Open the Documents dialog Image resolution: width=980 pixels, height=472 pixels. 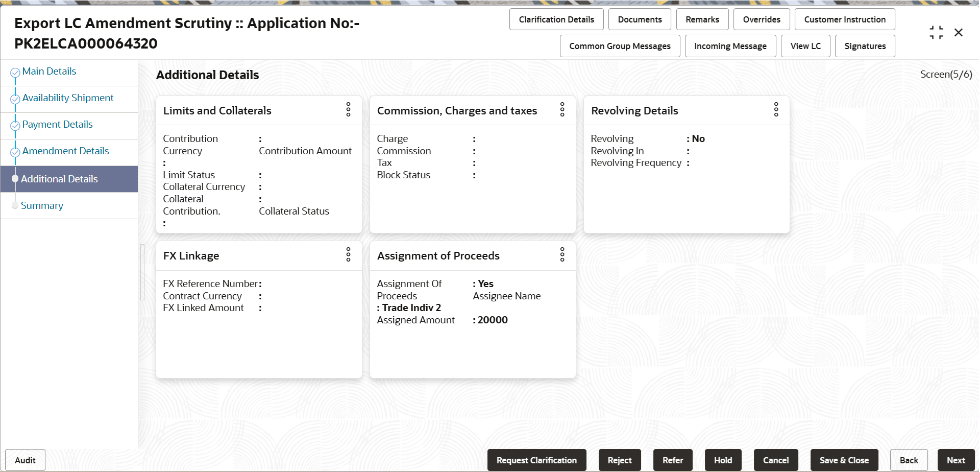coord(640,19)
